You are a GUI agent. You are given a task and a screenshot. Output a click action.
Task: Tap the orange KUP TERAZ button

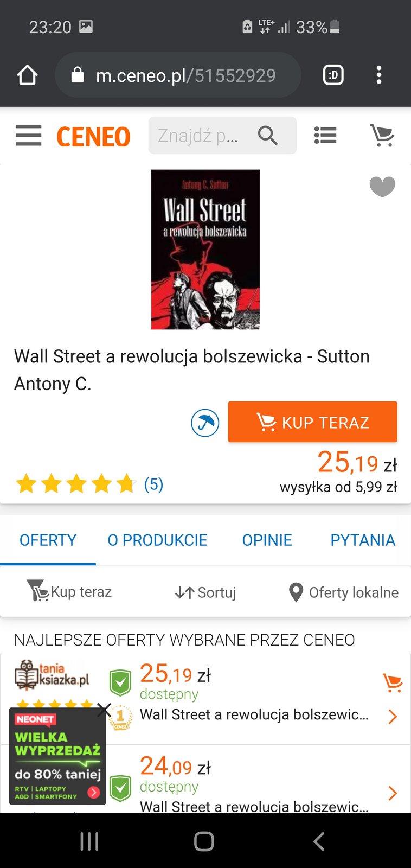click(x=312, y=422)
